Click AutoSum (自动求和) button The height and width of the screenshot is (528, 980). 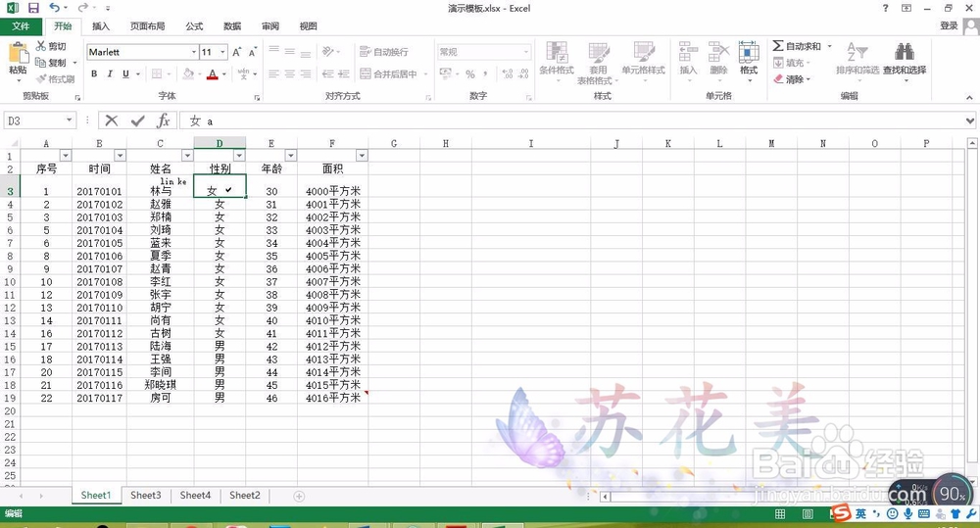pos(797,46)
